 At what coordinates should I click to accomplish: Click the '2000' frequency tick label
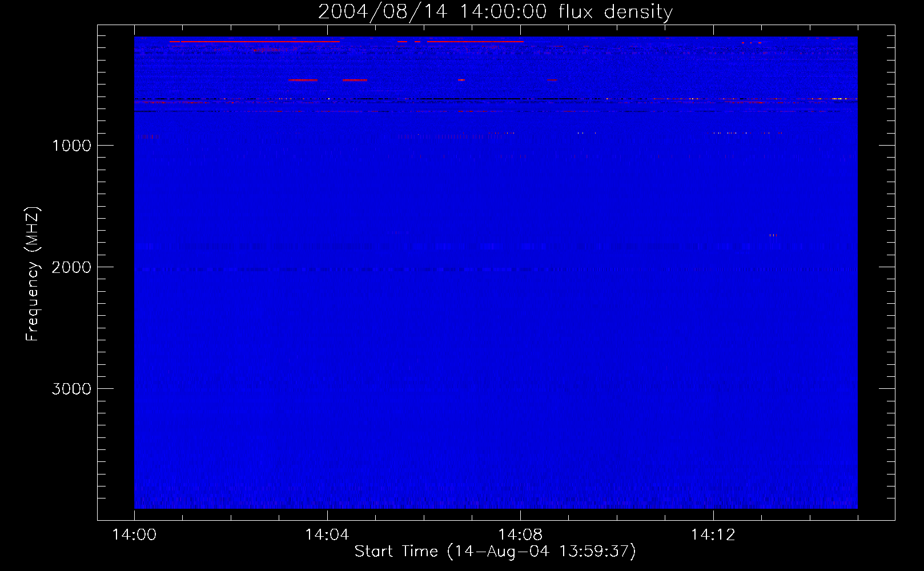tap(71, 267)
